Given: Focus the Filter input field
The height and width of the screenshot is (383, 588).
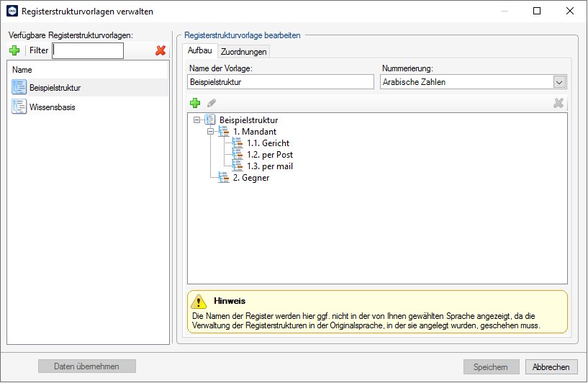Looking at the screenshot, I should 88,50.
